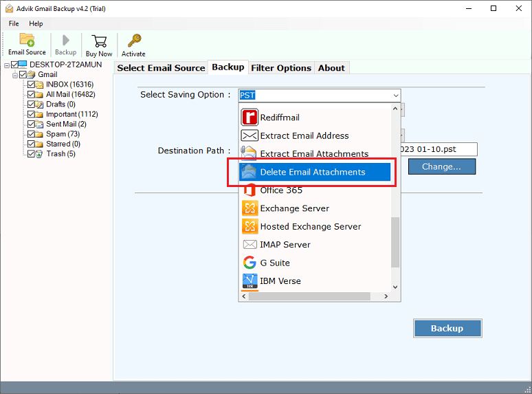Switch to Filter Options tab
Viewport: 532px width, 394px height.
(x=281, y=68)
